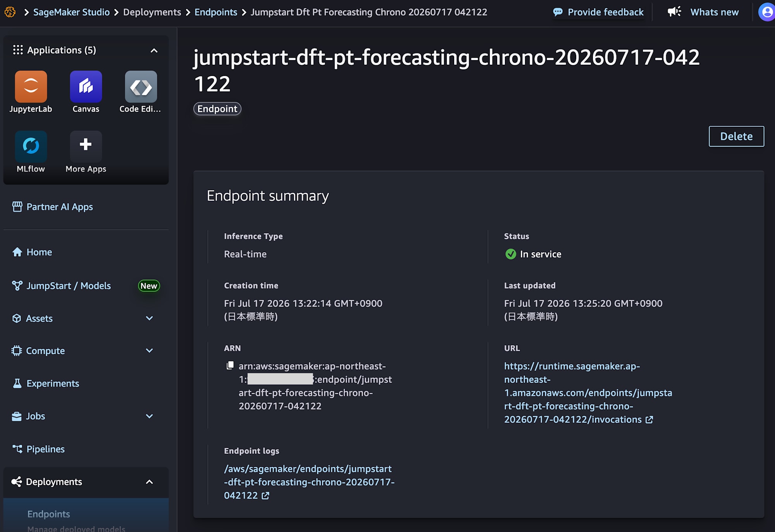Open Pipelines page

45,449
